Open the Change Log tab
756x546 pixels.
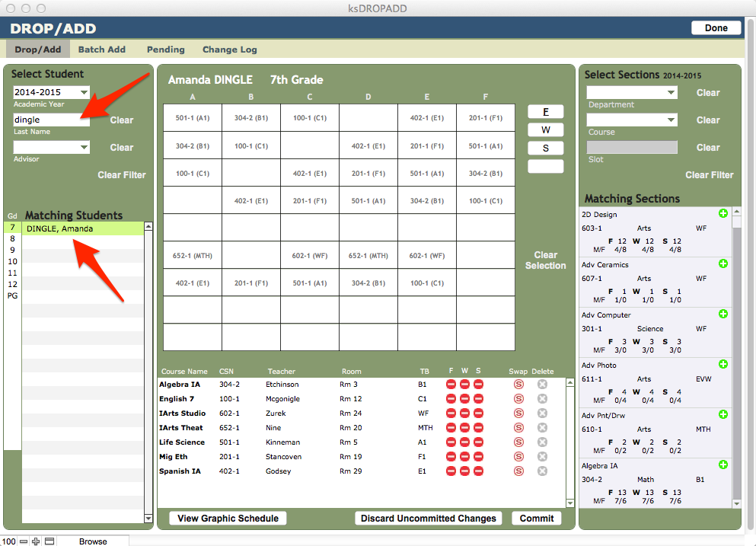coord(229,49)
